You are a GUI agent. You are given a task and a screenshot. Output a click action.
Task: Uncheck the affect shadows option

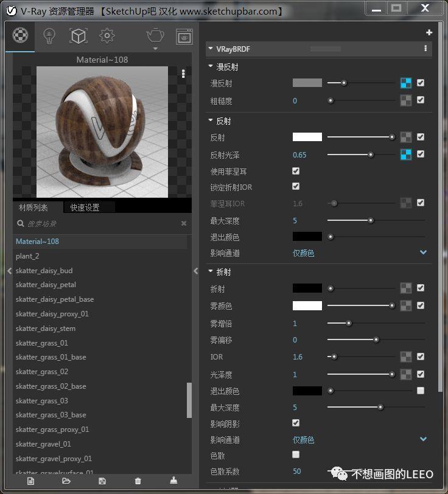(296, 423)
